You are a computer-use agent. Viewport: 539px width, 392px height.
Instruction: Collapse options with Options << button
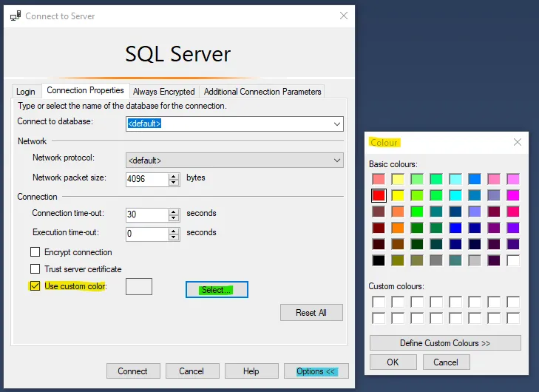pyautogui.click(x=316, y=371)
